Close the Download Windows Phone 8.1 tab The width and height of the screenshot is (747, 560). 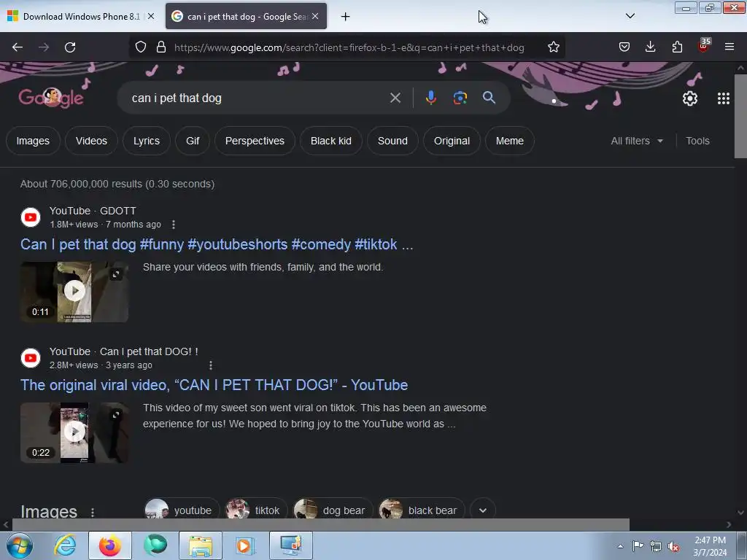pos(151,16)
